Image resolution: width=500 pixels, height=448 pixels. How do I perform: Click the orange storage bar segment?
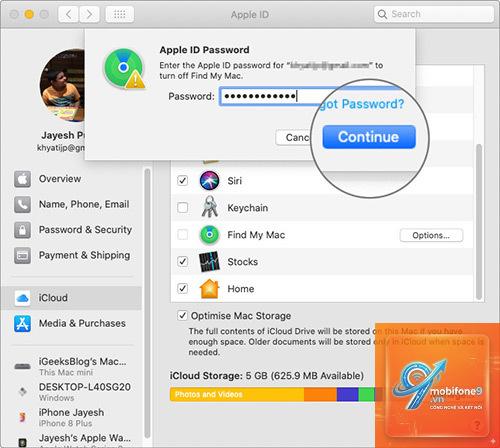[x=320, y=394]
